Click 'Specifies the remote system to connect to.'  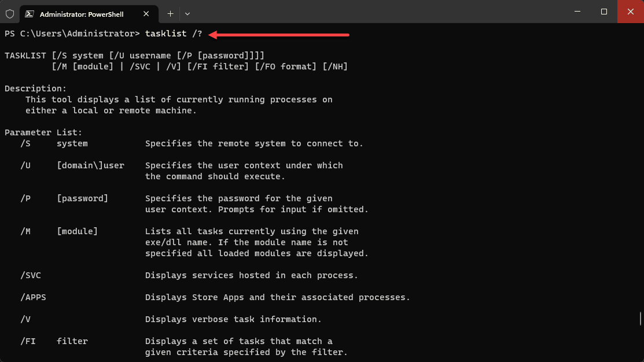(254, 143)
